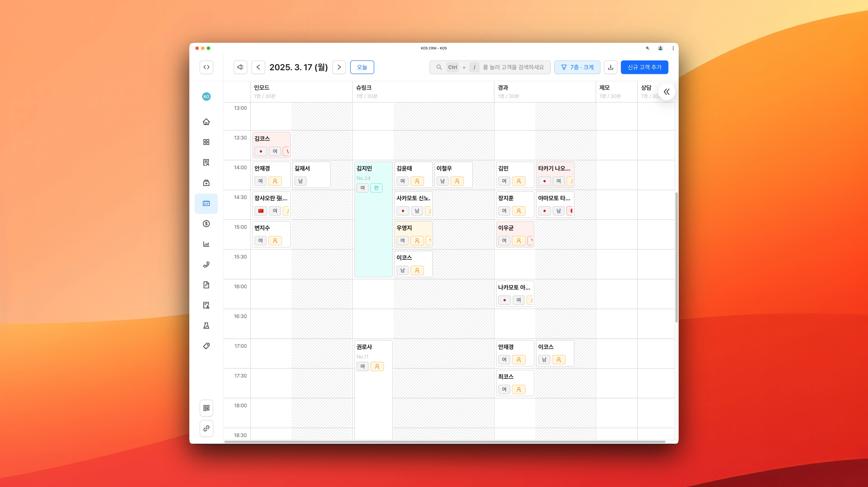This screenshot has height=487, width=868.
Task: Open the bar chart statistics icon
Action: pyautogui.click(x=206, y=244)
